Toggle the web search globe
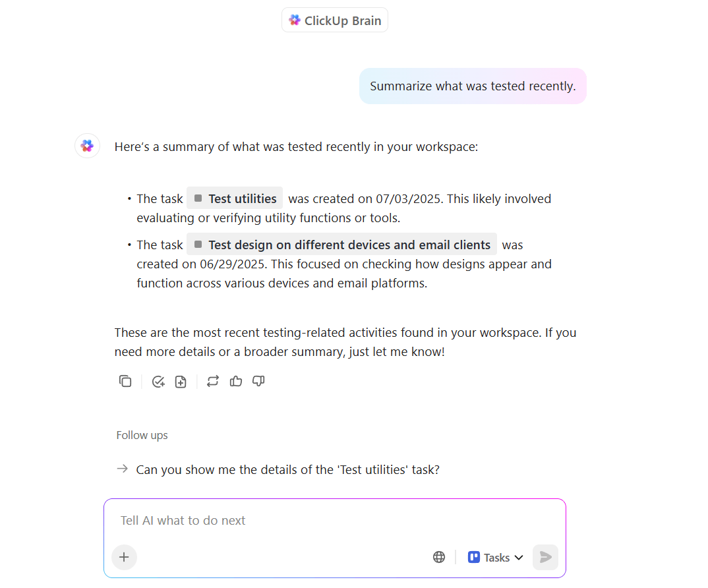Screen dimensions: 708x588 (439, 557)
